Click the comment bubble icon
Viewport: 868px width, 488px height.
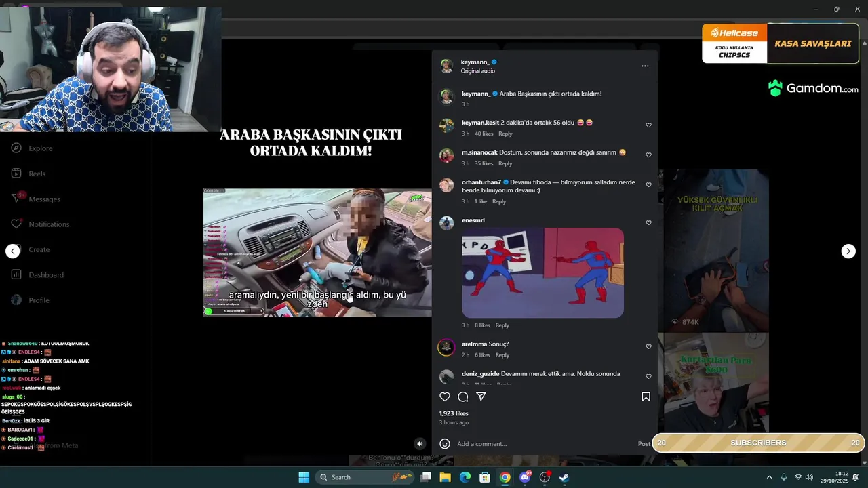pos(463,396)
